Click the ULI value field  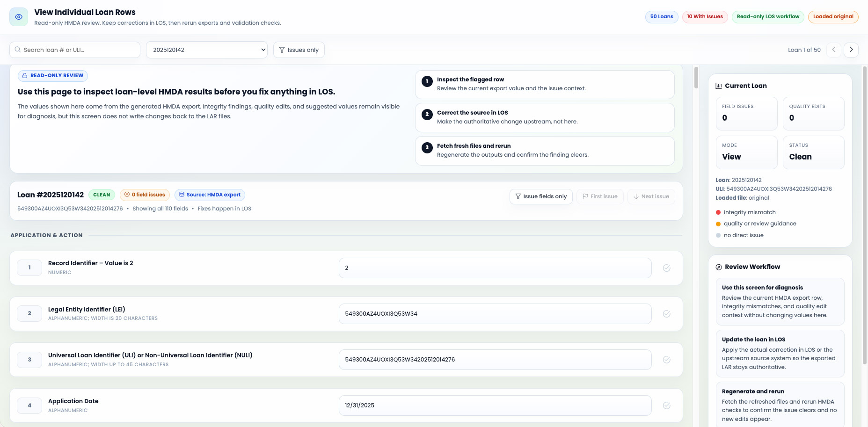point(495,360)
